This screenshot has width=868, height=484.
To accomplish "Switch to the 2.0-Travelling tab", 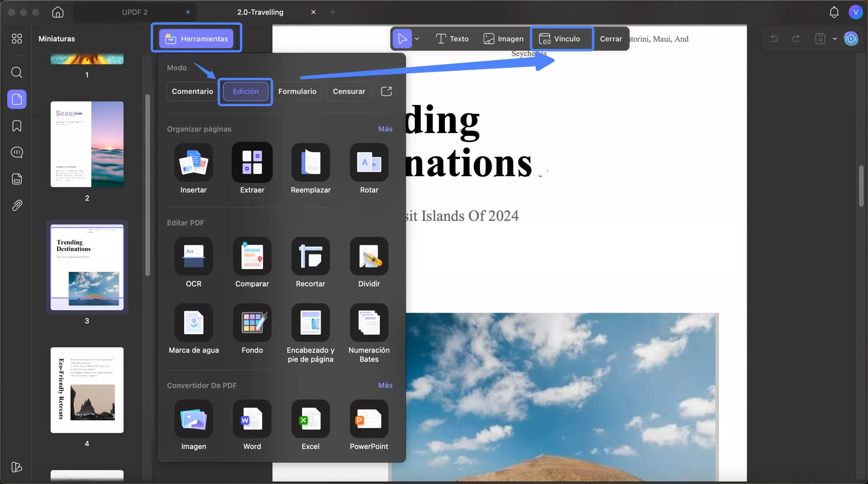I will click(x=260, y=12).
